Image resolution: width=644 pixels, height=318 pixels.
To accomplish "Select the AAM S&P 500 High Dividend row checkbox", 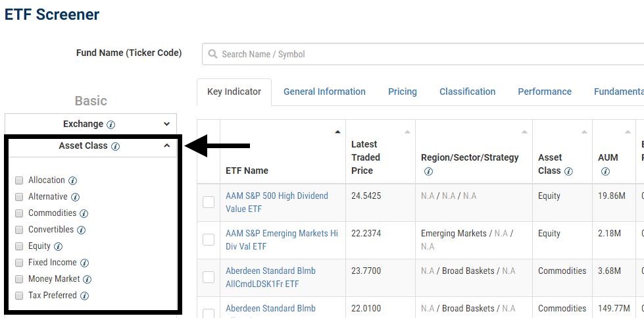I will pos(209,202).
